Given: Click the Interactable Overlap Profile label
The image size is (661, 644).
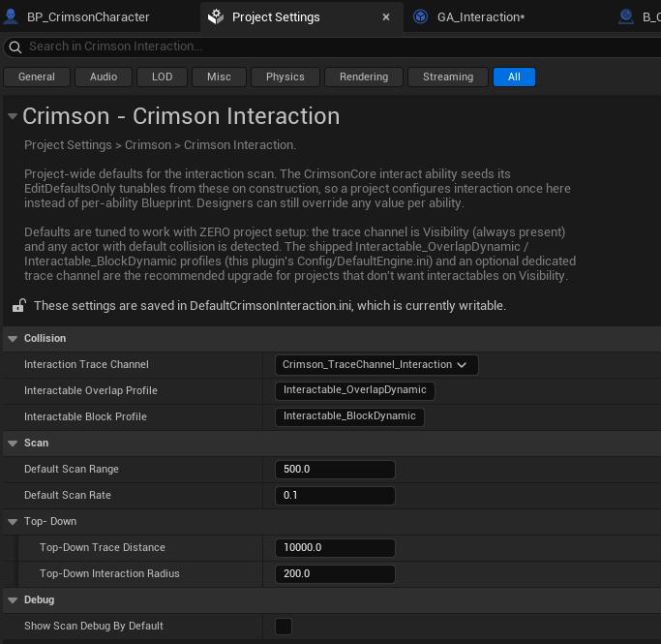Looking at the screenshot, I should click(91, 390).
